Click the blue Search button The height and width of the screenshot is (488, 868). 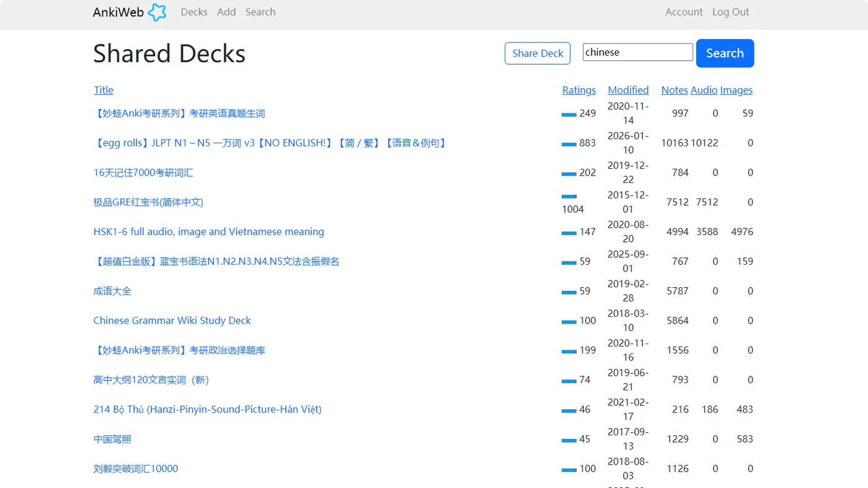(x=725, y=53)
